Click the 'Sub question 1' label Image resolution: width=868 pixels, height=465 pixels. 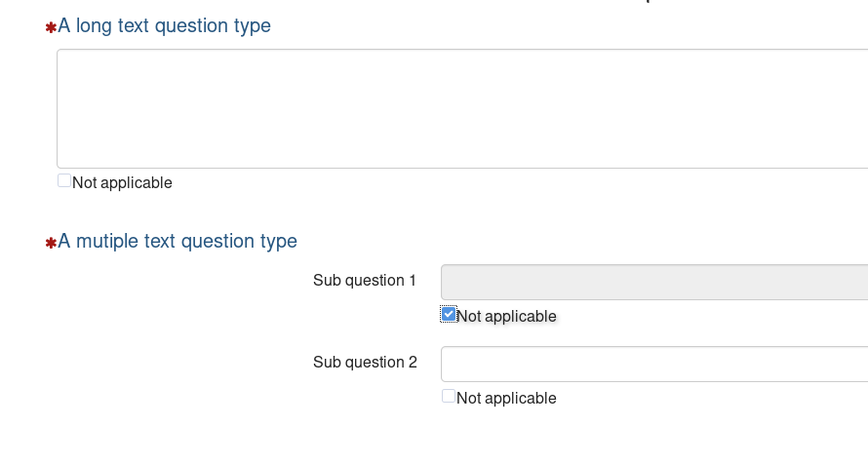(x=365, y=281)
